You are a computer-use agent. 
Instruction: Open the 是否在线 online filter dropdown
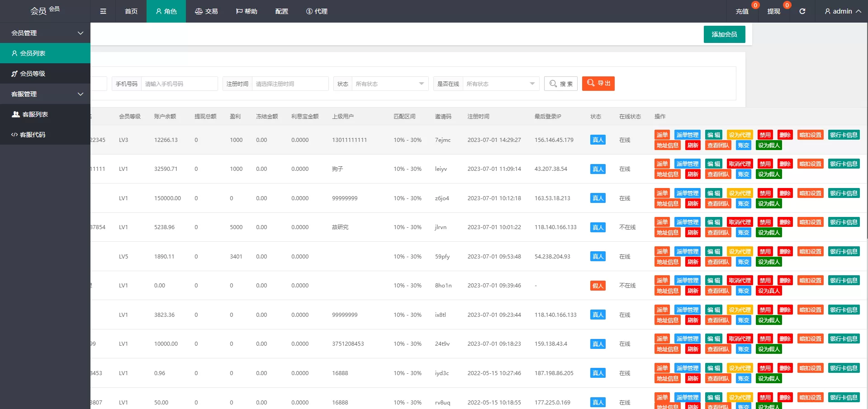[x=500, y=84]
